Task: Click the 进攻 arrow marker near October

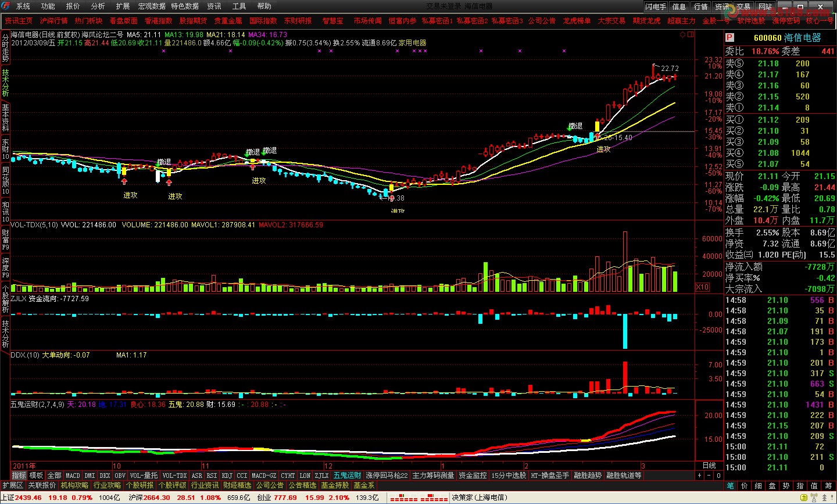Action: click(124, 182)
